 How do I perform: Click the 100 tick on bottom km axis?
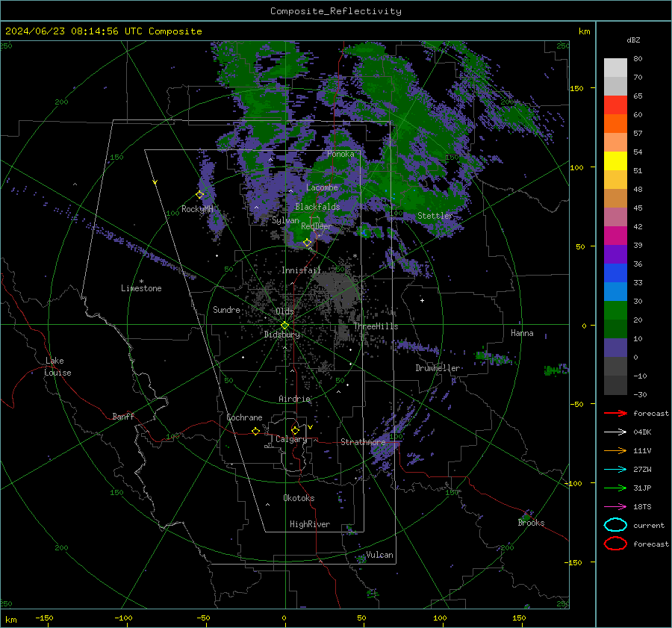[x=440, y=618]
